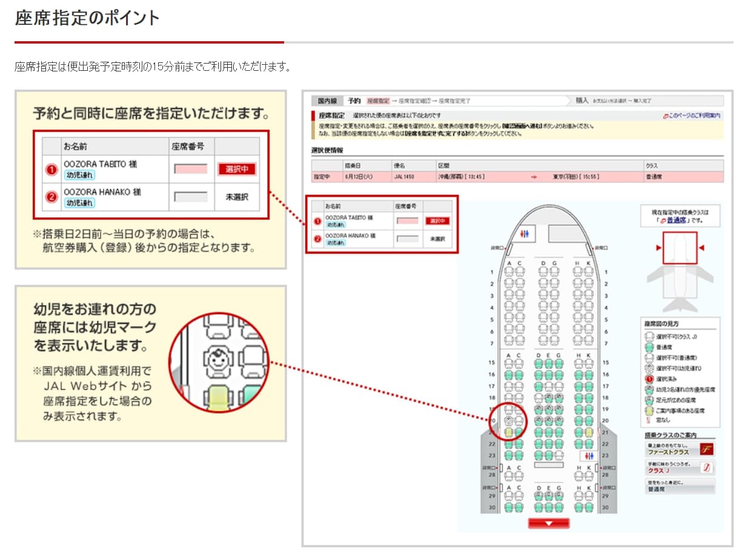Open the ファーストクラス class banner

(x=680, y=449)
